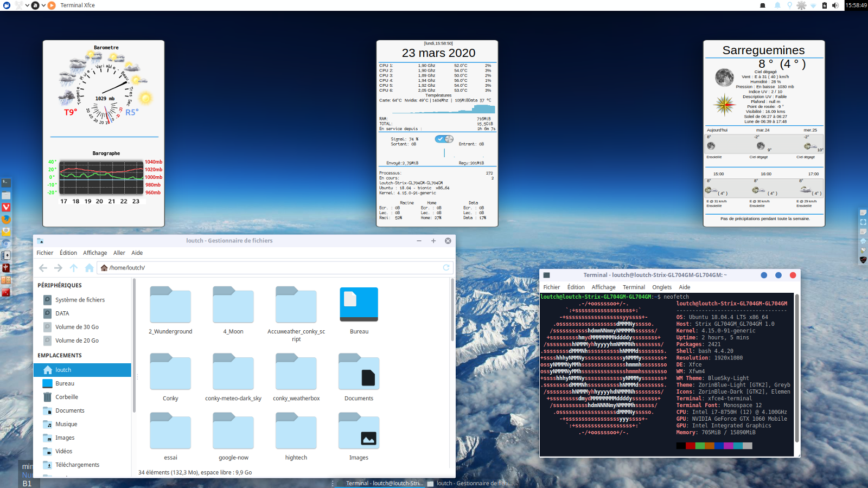
Task: Select Volume de 20 Go in sidebar
Action: point(82,341)
